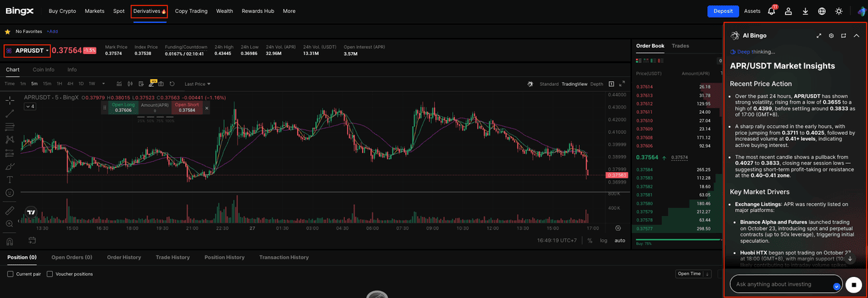Open the Copy Trading menu
Screen dimensions: 868x298
tap(191, 12)
